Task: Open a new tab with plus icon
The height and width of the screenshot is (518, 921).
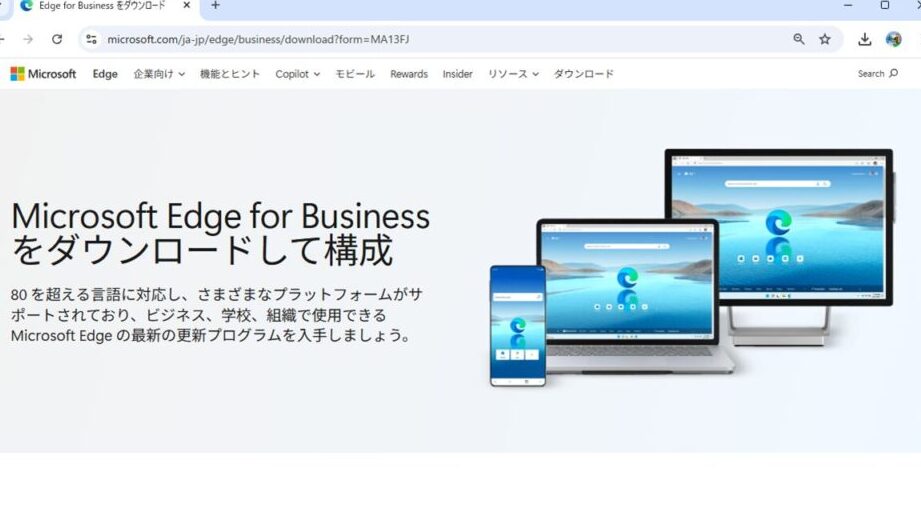Action: pos(216,5)
